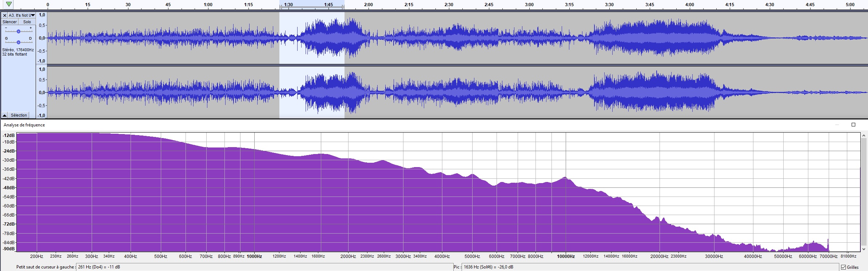Image resolution: width=868 pixels, height=271 pixels.
Task: Click the 'Petit saut de curseur à gauche' label
Action: point(46,267)
